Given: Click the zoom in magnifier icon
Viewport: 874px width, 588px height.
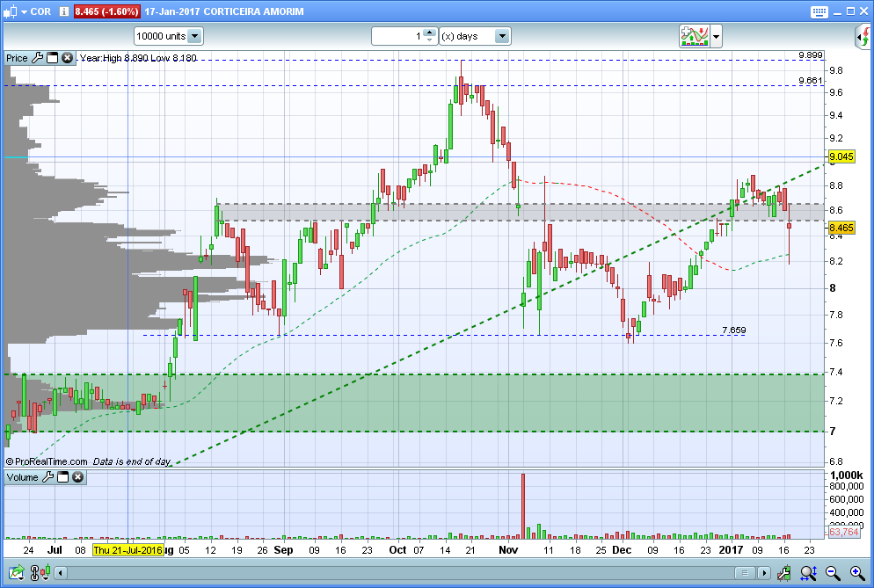Looking at the screenshot, I should (856, 574).
